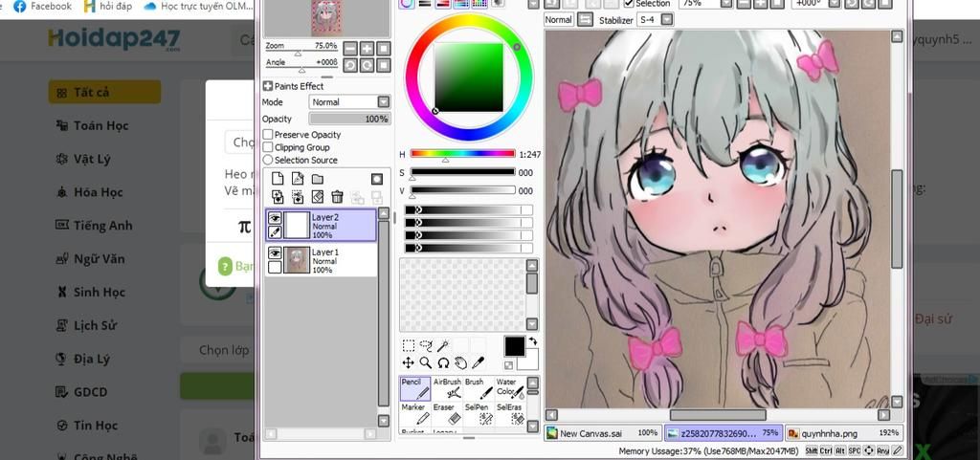
Task: Transfer down layer icon
Action: click(x=278, y=197)
